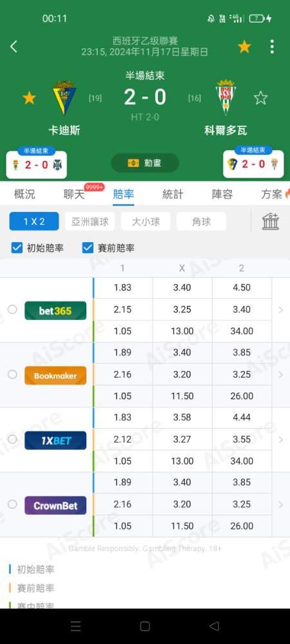Favorite the 科爾多瓦 team star
Viewport: 290px width, 644px height.
pos(260,98)
